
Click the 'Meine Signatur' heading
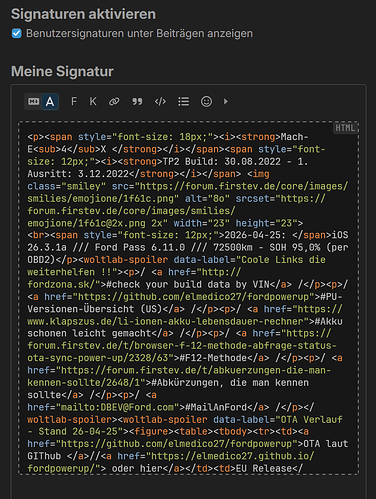[x=62, y=71]
